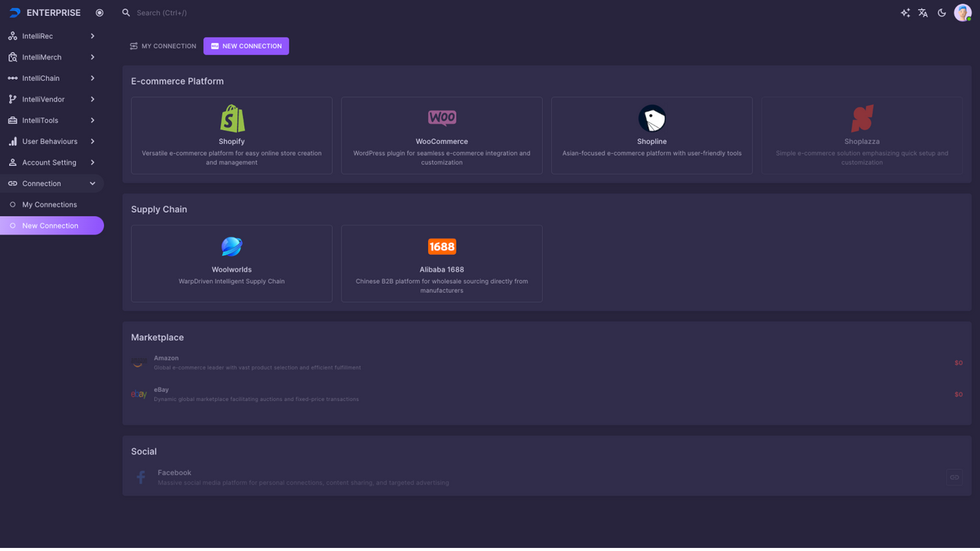Image resolution: width=980 pixels, height=551 pixels.
Task: Open the AI sparkle assistant icon
Action: pos(905,13)
